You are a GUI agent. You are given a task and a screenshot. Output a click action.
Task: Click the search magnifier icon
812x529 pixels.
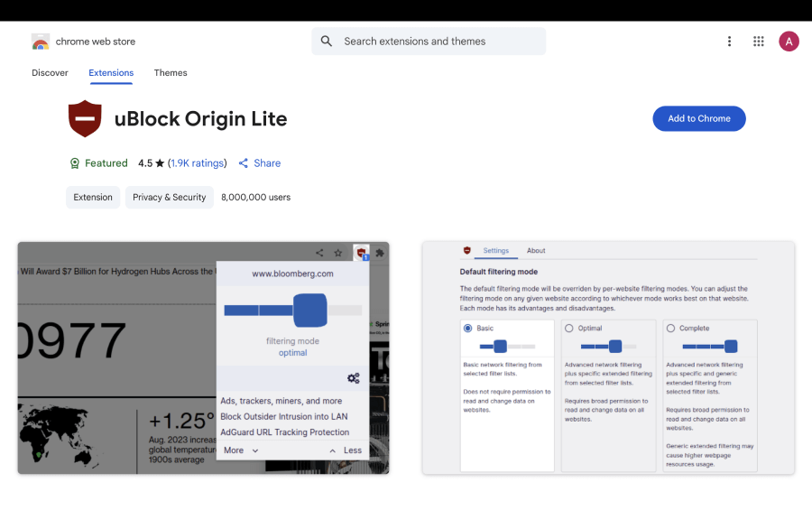tap(327, 42)
